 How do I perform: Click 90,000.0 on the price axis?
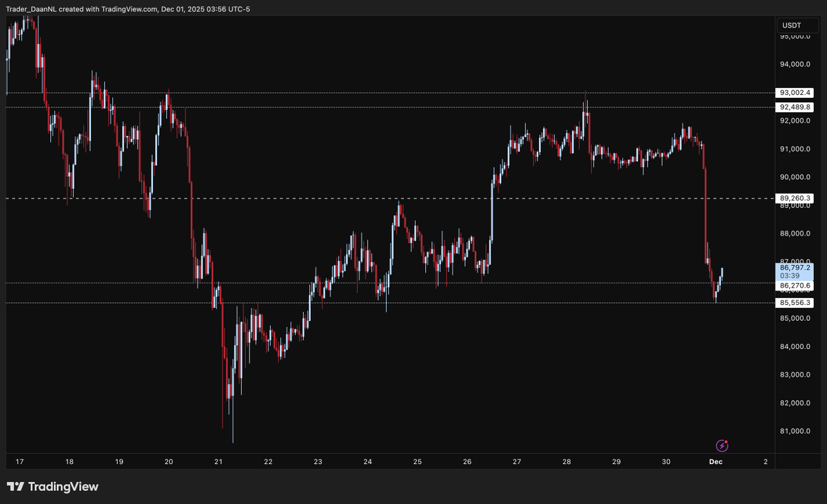pos(795,178)
